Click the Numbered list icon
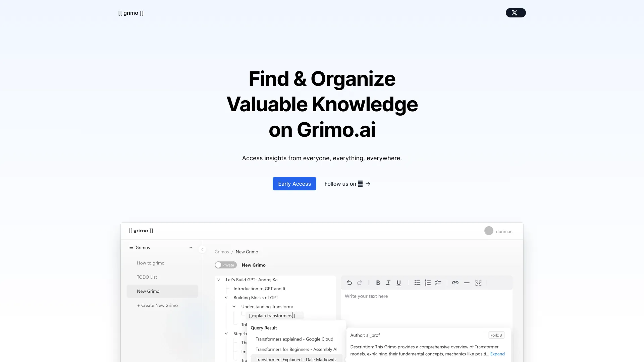The height and width of the screenshot is (362, 644). 427,283
